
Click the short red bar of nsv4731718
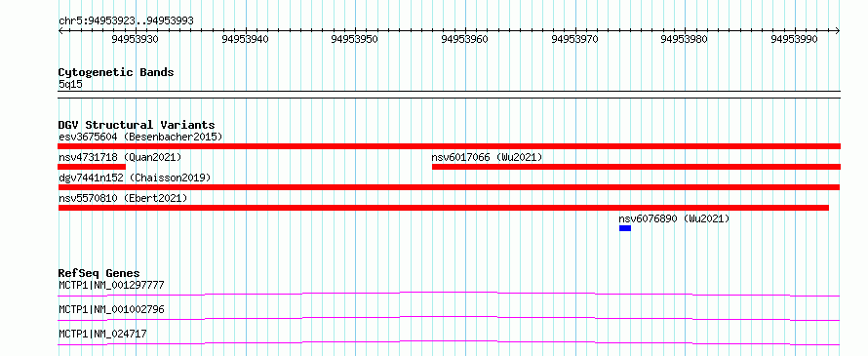click(x=92, y=167)
